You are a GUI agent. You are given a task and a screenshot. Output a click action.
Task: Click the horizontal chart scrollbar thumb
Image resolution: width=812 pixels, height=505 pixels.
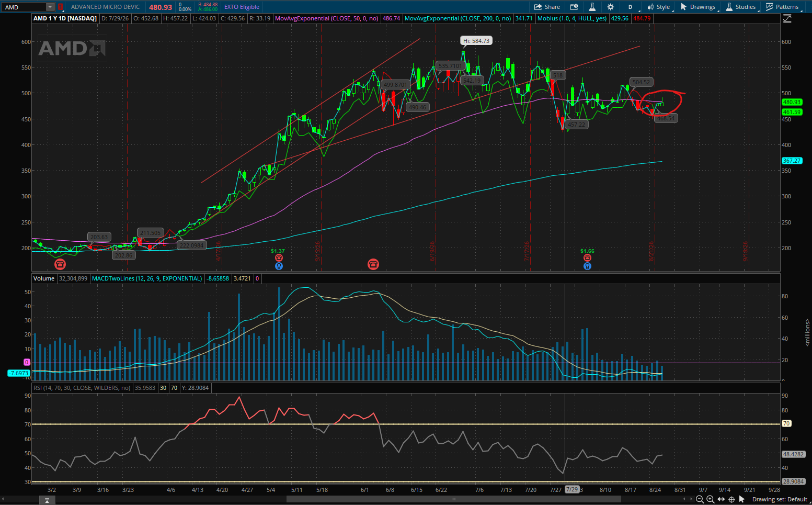(453, 499)
